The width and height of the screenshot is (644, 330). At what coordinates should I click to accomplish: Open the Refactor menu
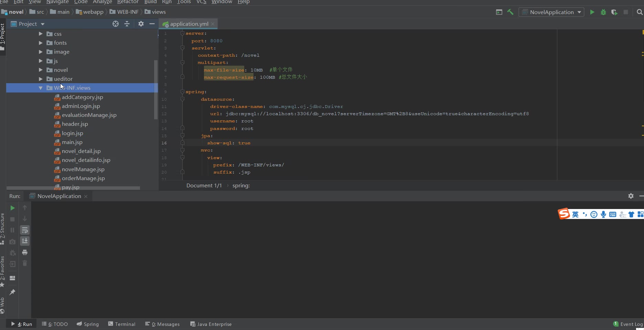tap(128, 2)
